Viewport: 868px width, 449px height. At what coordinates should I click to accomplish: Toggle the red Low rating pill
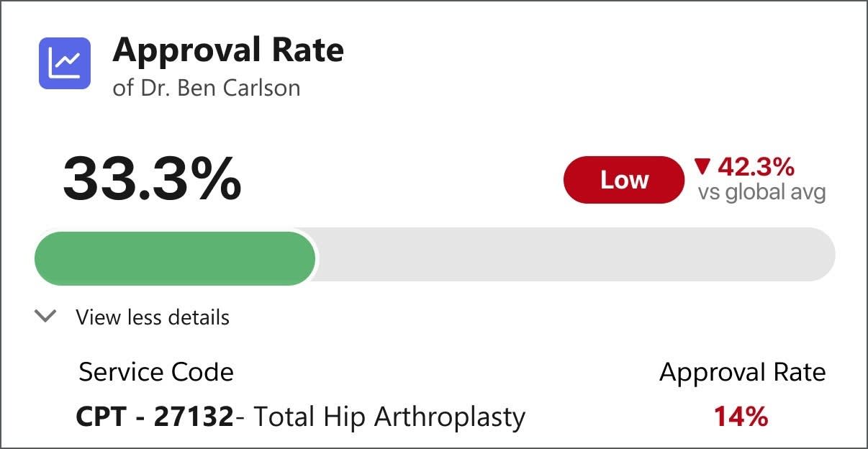623,180
